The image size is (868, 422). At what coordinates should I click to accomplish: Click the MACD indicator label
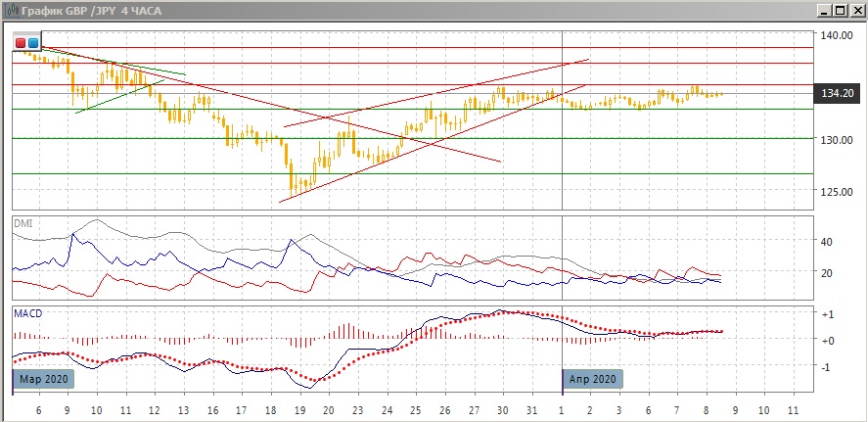(x=27, y=313)
